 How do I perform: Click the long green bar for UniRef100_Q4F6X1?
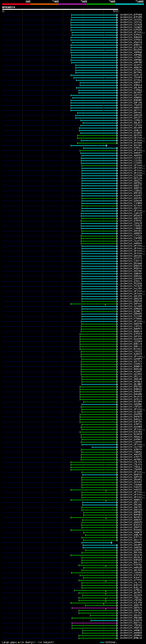(94, 304)
